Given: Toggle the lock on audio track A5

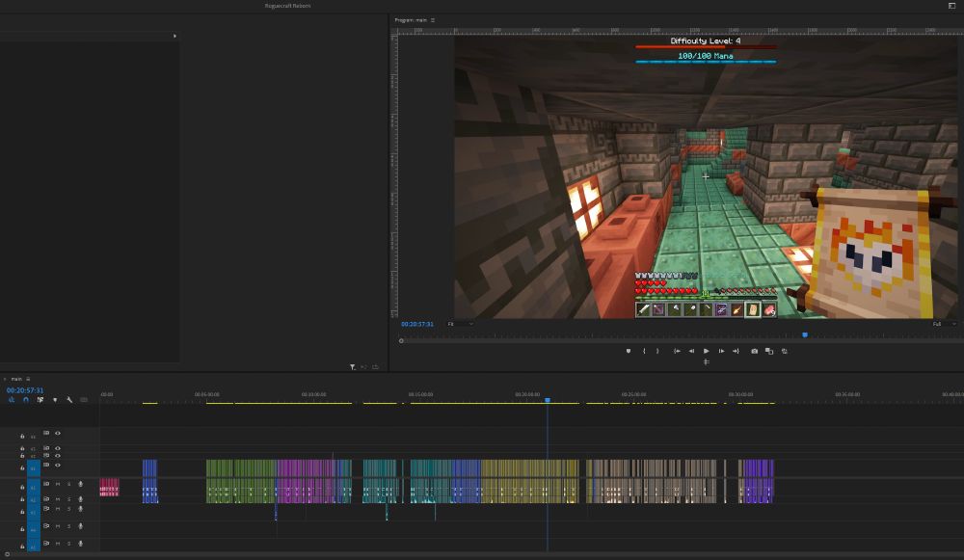Looking at the screenshot, I should click(x=22, y=547).
